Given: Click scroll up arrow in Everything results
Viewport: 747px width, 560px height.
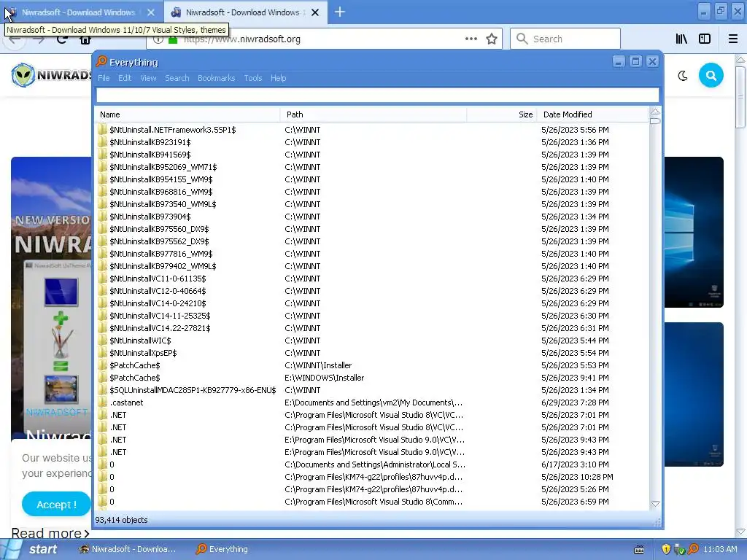Looking at the screenshot, I should [x=655, y=112].
